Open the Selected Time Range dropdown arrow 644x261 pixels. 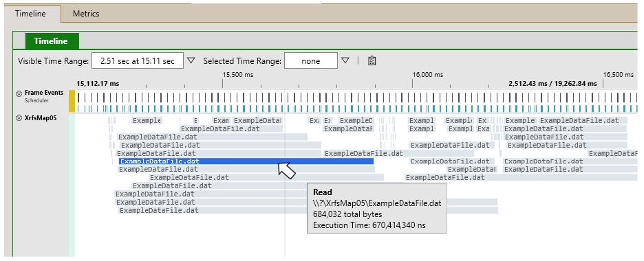pyautogui.click(x=345, y=60)
